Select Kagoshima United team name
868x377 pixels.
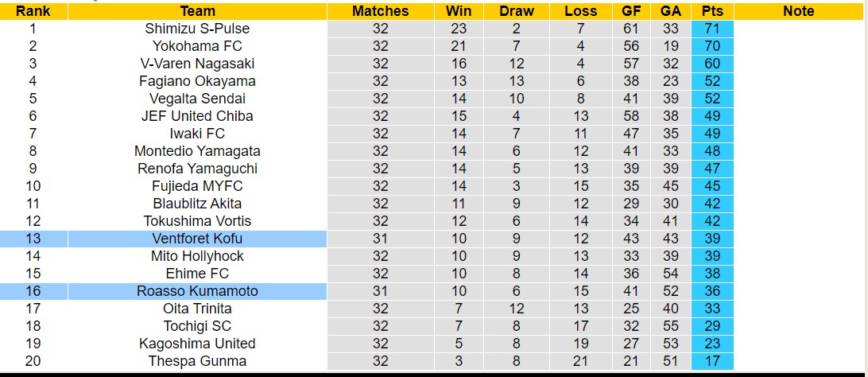[x=197, y=344]
